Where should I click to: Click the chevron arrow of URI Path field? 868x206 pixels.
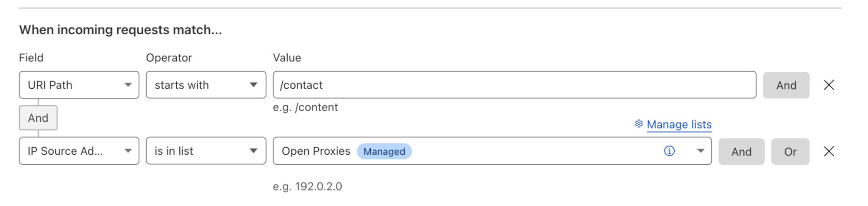click(x=128, y=85)
